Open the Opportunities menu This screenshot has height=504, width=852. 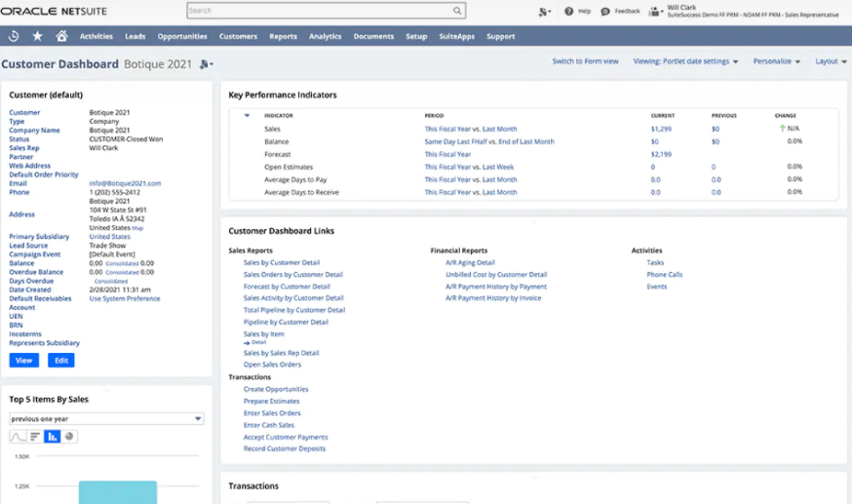click(x=182, y=36)
